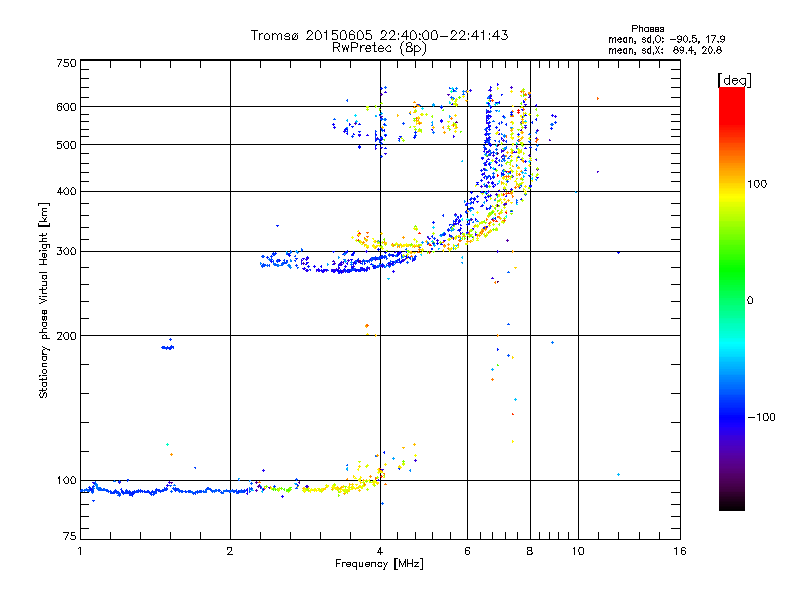Pick the red top of the colorbar
This screenshot has width=800, height=600.
click(731, 93)
